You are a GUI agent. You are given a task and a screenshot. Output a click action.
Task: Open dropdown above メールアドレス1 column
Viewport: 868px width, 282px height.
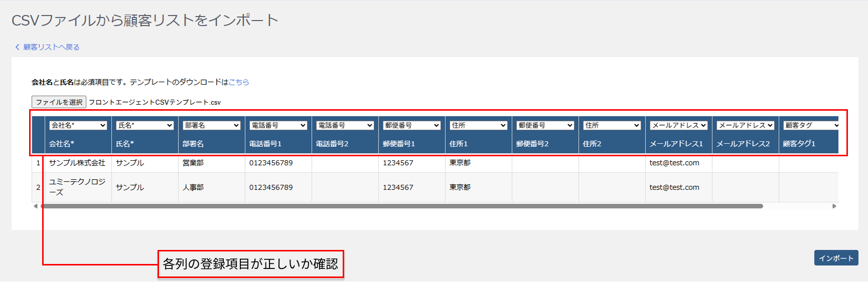pos(678,125)
